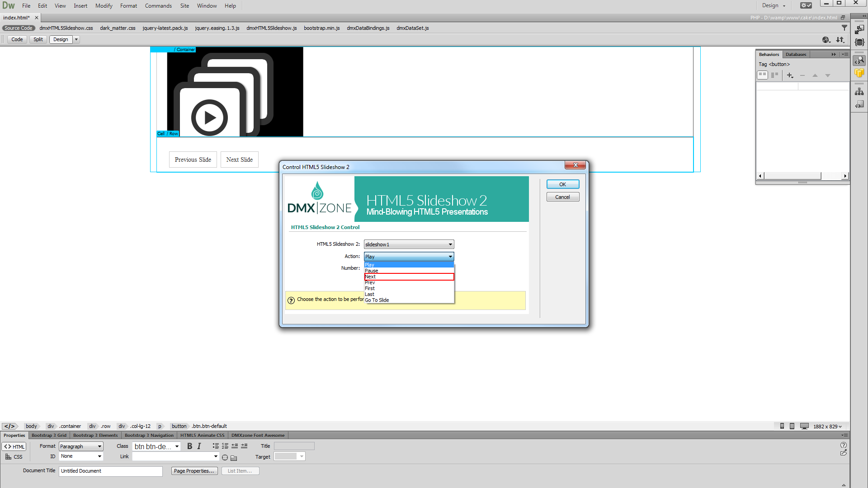Open the File Management arrows icon

(840, 40)
